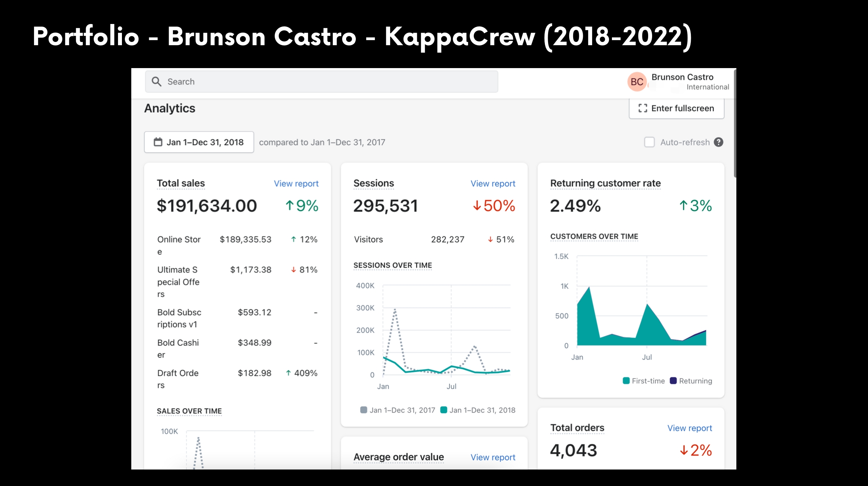Click the Auto-refresh help question icon
Image resolution: width=868 pixels, height=486 pixels.
click(x=718, y=142)
